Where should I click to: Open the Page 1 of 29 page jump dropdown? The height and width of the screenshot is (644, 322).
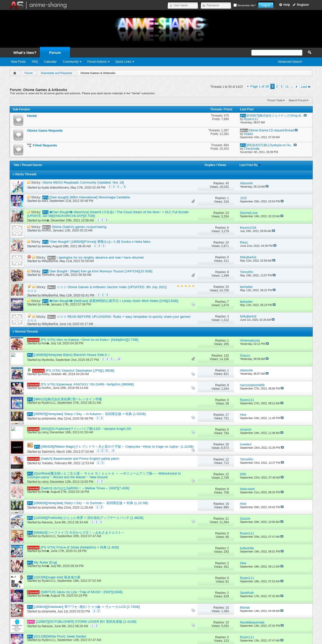click(x=258, y=87)
